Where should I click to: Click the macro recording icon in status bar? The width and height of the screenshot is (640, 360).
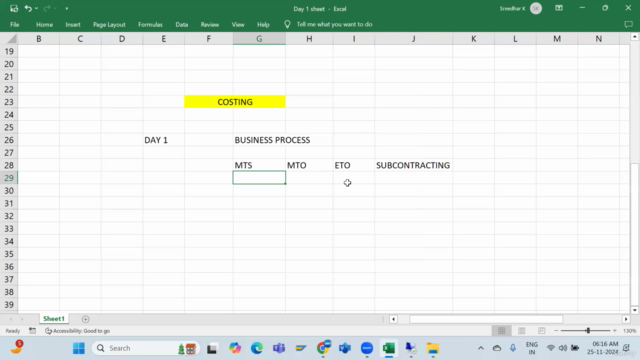(x=33, y=331)
